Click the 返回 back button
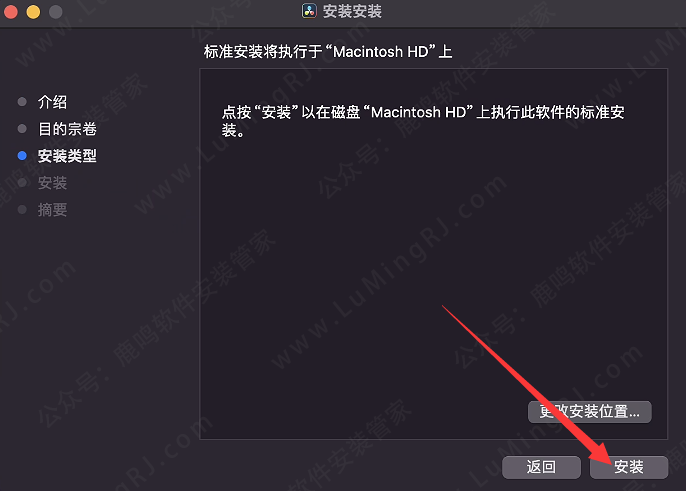This screenshot has width=686, height=491. (541, 467)
